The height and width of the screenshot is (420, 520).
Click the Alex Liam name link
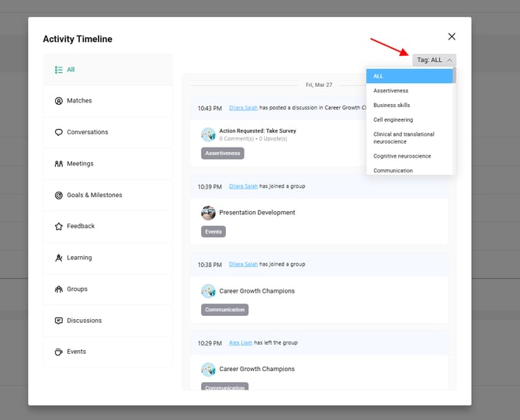(241, 342)
